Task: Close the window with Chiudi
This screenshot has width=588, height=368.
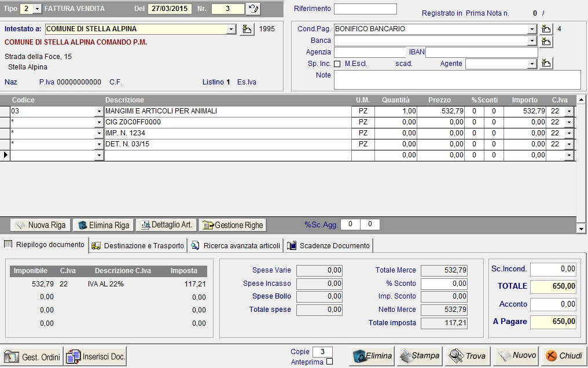Action: [x=564, y=356]
